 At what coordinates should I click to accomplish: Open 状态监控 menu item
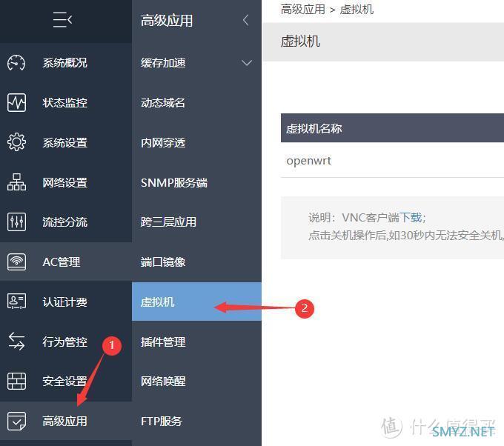[66, 102]
